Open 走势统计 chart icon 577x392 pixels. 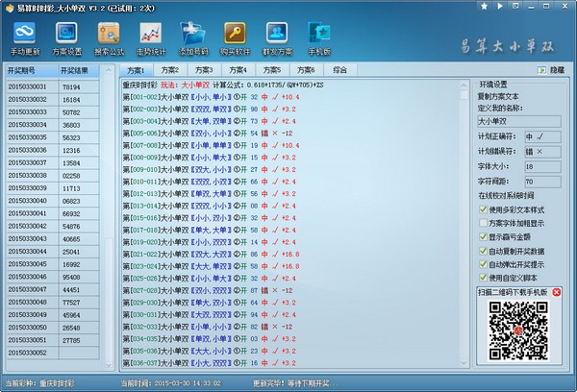[151, 33]
